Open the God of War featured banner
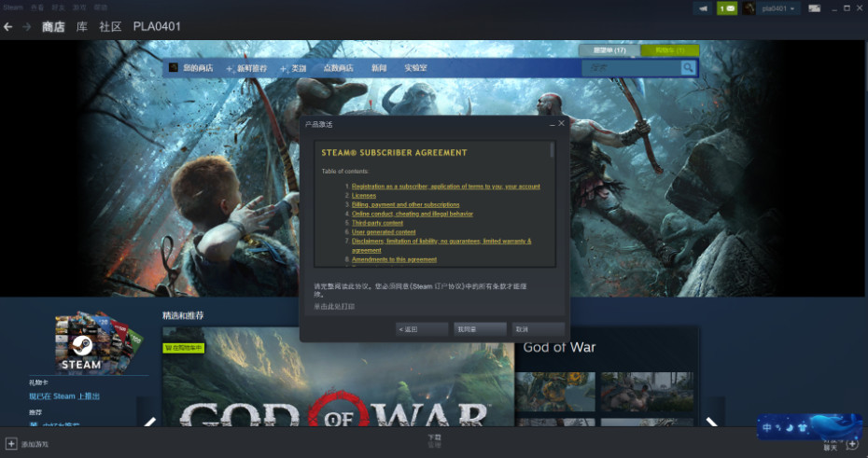 point(338,377)
